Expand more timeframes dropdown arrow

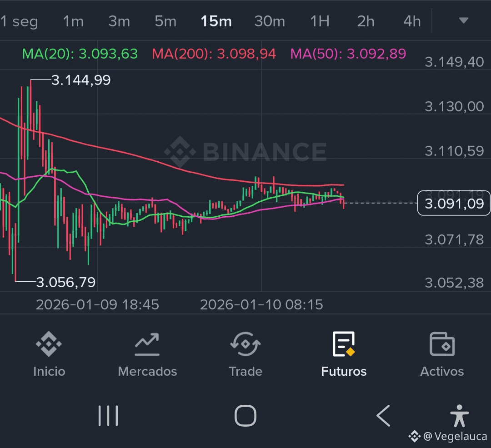point(463,20)
